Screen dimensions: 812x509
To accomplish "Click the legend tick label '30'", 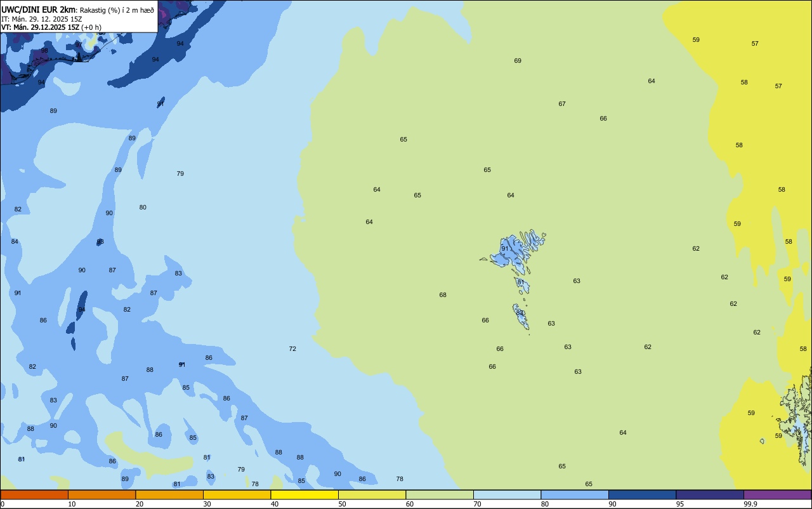I will tap(207, 504).
